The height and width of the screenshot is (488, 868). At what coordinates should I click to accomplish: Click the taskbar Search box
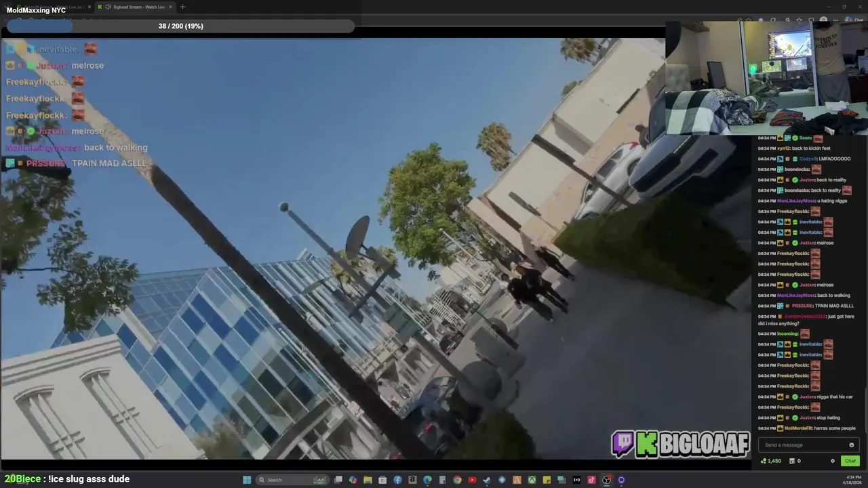coord(292,480)
